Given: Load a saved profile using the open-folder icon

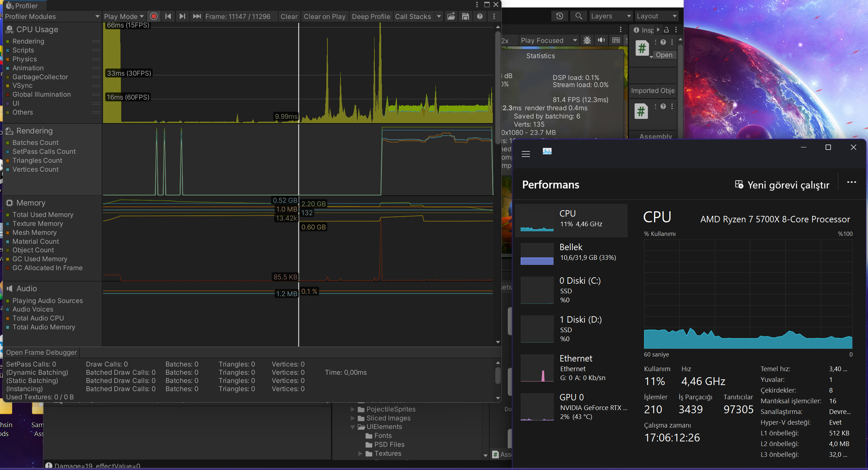Looking at the screenshot, I should click(x=451, y=16).
